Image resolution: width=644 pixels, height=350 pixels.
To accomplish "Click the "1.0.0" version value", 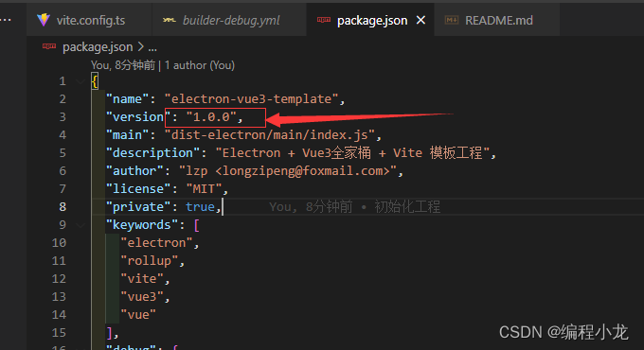I will [211, 117].
